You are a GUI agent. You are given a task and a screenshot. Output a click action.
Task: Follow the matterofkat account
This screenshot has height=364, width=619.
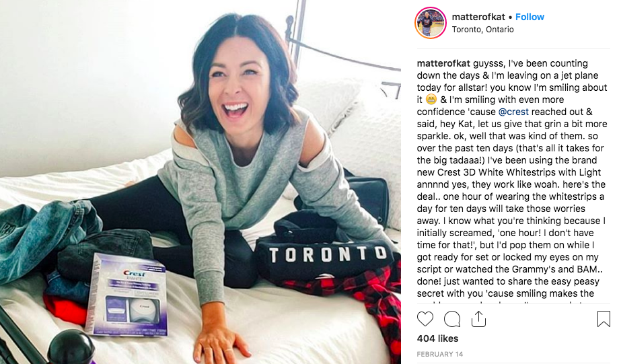530,17
